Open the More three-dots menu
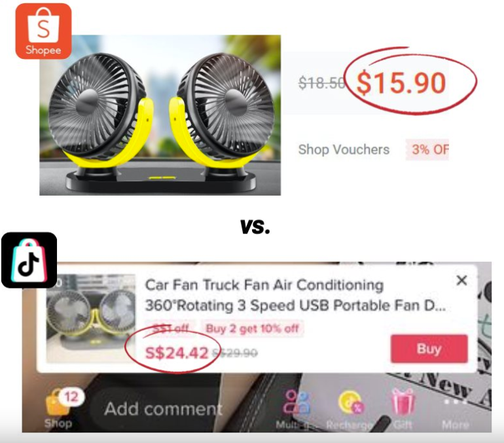 pos(455,402)
